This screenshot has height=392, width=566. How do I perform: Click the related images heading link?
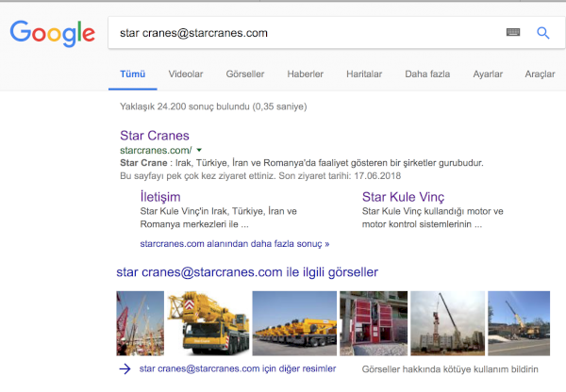tap(247, 272)
